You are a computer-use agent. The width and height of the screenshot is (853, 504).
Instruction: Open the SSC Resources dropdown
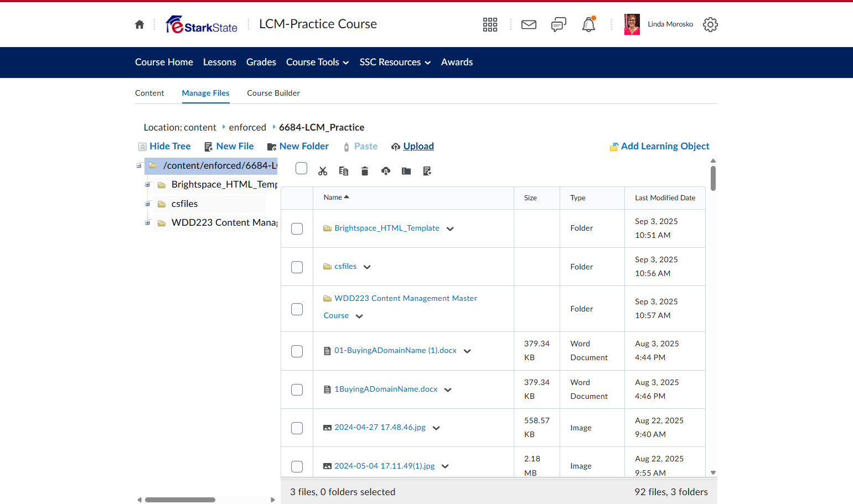pos(395,62)
